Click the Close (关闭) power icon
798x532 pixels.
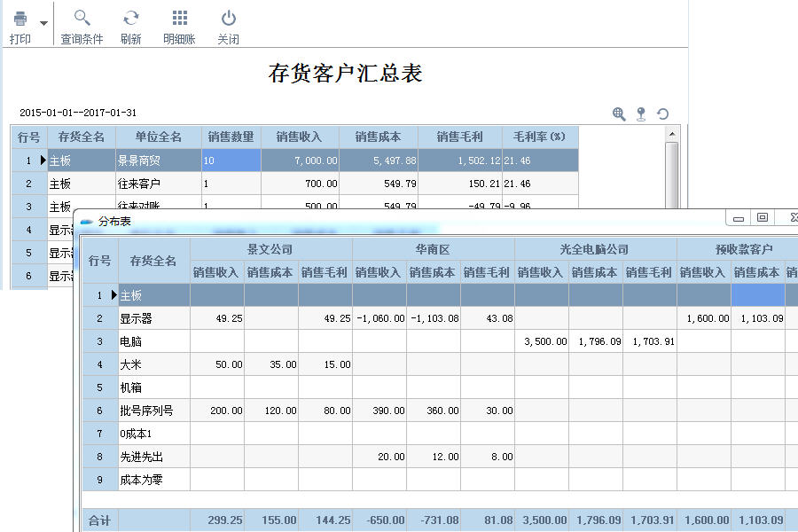[229, 19]
